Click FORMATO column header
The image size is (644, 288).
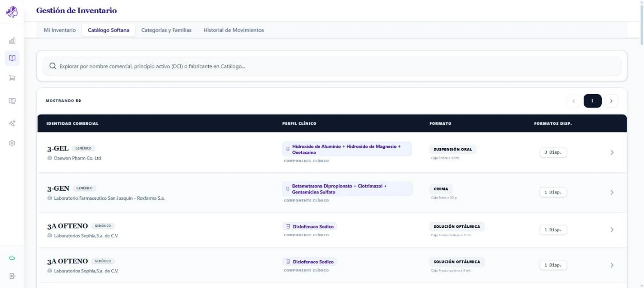click(x=440, y=124)
